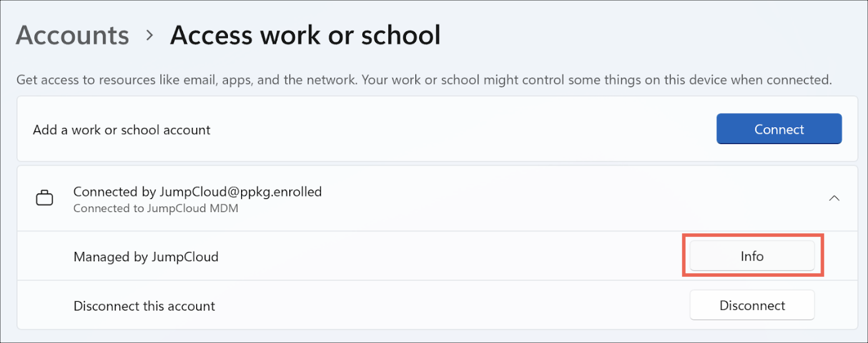This screenshot has height=343, width=868.
Task: Click the Connected to JumpCloud MDM subtitle
Action: tap(155, 208)
